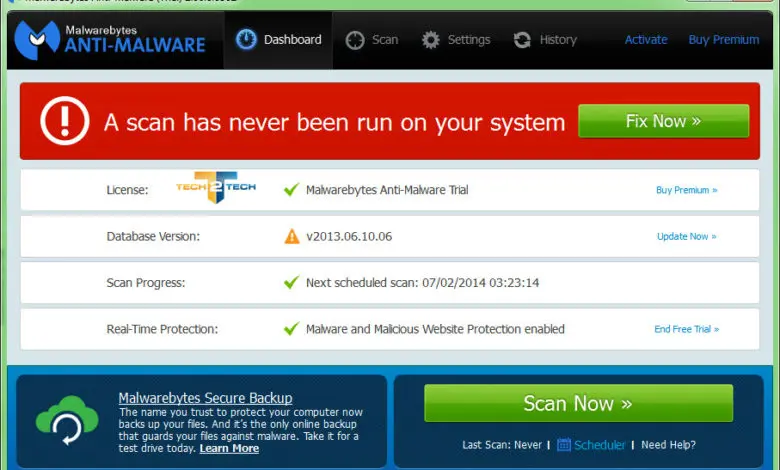Click the Malwarebytes Anti-Malware Trial text
The height and width of the screenshot is (470, 780).
pyautogui.click(x=387, y=190)
